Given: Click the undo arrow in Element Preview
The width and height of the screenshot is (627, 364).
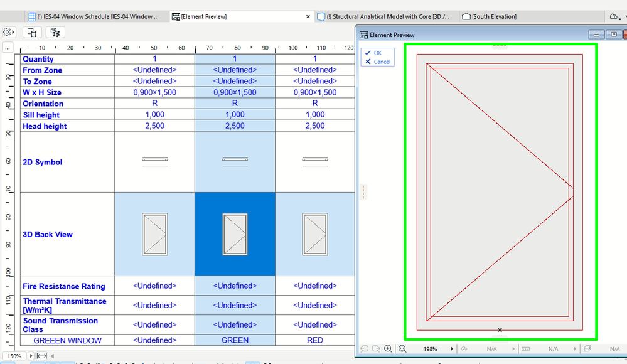Looking at the screenshot, I should click(363, 348).
